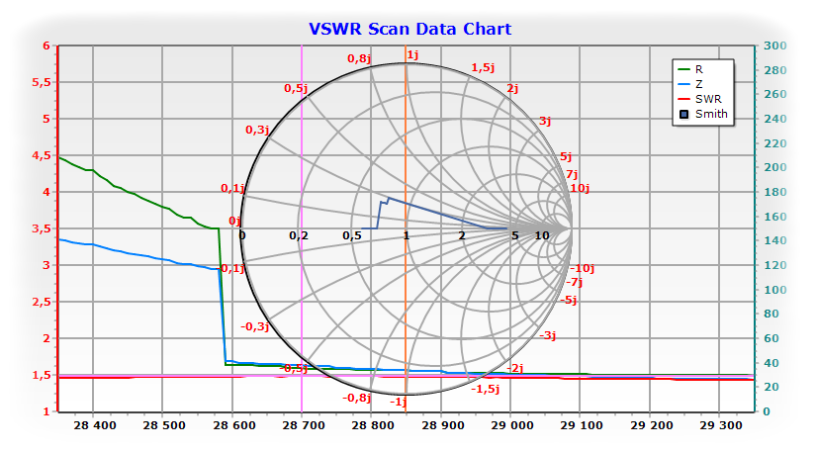Click the right axis value 200
The image size is (816, 452).
tap(775, 167)
